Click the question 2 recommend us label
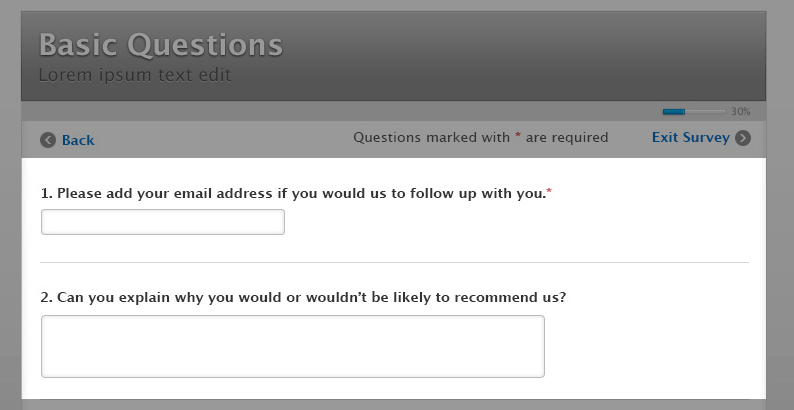794x410 pixels. click(303, 297)
